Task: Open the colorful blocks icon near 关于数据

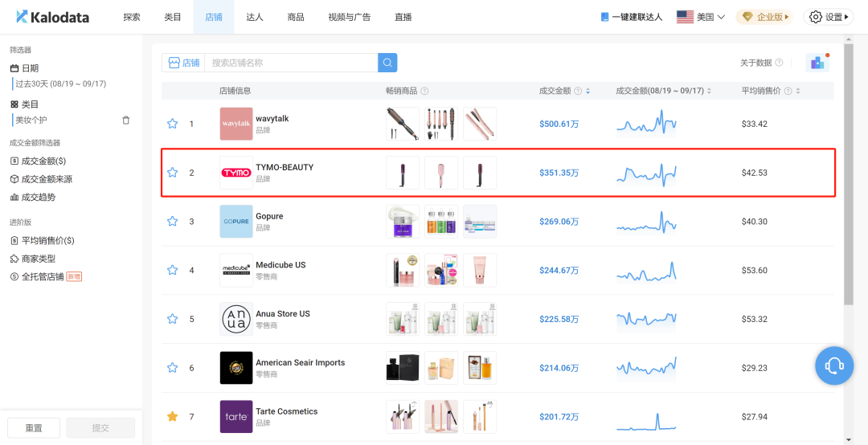Action: (x=817, y=63)
